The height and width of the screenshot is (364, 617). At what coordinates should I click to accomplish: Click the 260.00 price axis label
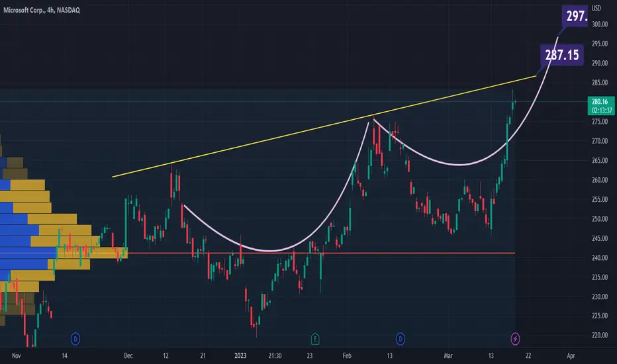[x=600, y=180]
